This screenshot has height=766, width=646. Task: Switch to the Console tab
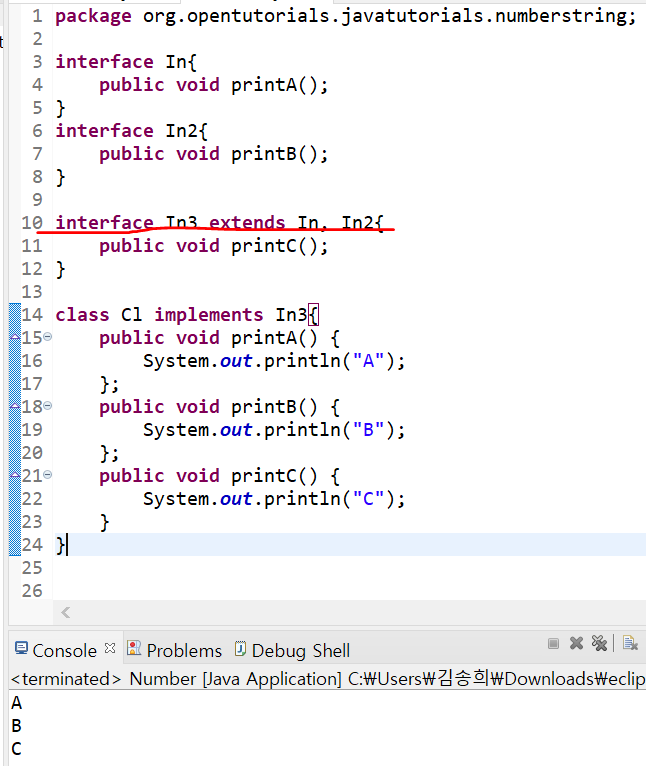[65, 651]
